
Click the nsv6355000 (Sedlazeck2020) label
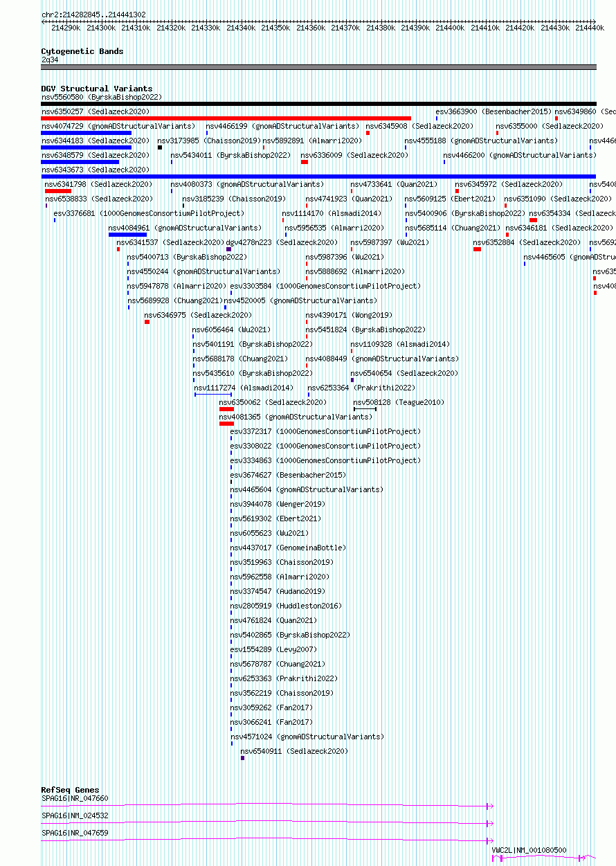(549, 126)
